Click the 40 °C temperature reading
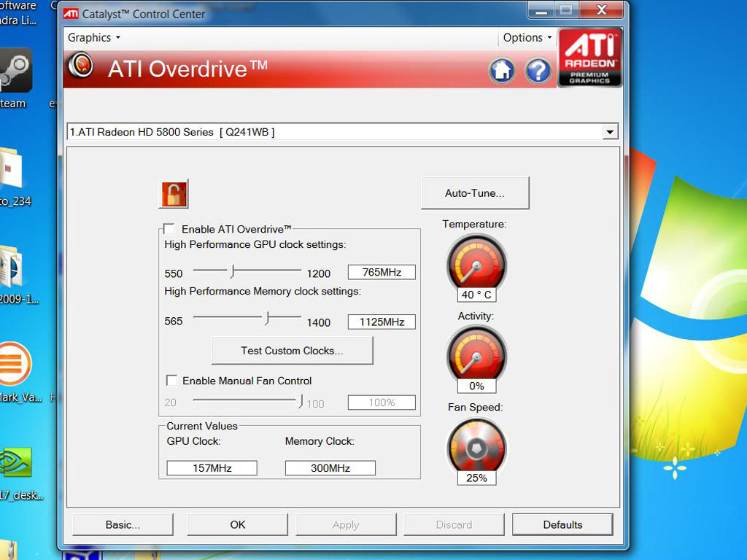This screenshot has width=747, height=560. point(476,295)
